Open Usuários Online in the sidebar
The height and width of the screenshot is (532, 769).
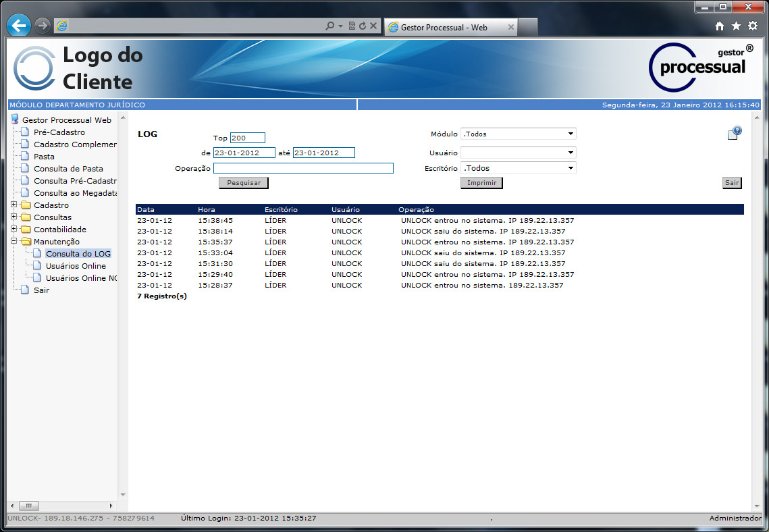[x=76, y=266]
